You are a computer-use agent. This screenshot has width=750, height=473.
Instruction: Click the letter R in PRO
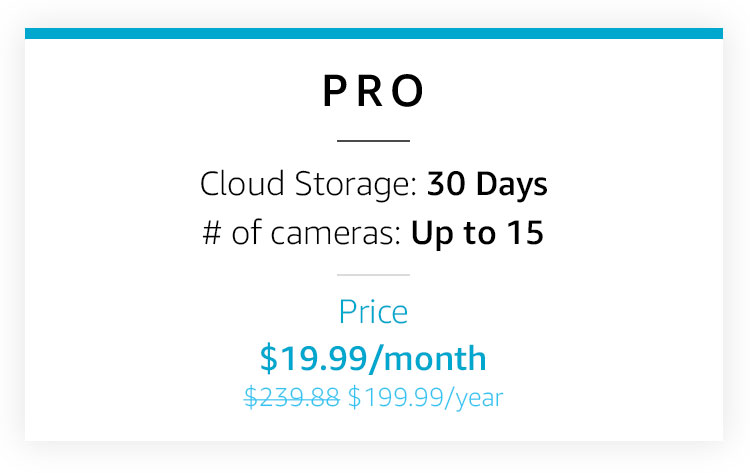[x=371, y=92]
